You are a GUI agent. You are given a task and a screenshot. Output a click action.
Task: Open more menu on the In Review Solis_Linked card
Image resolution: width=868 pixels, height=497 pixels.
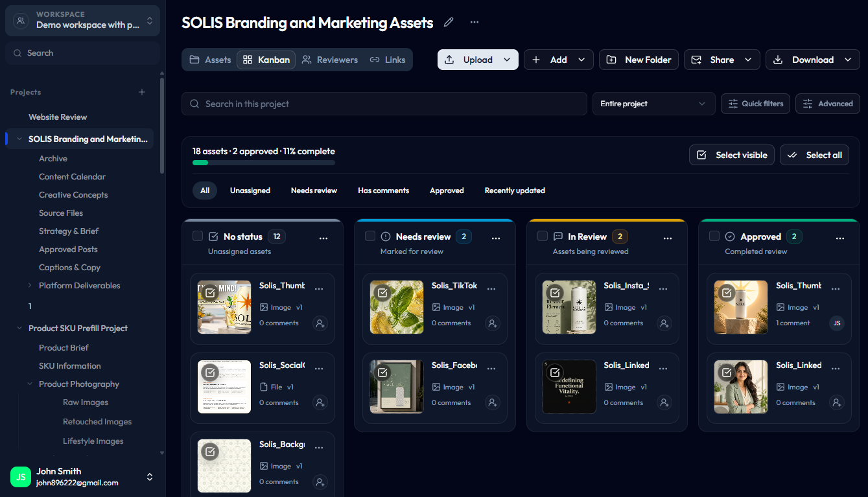click(x=663, y=369)
